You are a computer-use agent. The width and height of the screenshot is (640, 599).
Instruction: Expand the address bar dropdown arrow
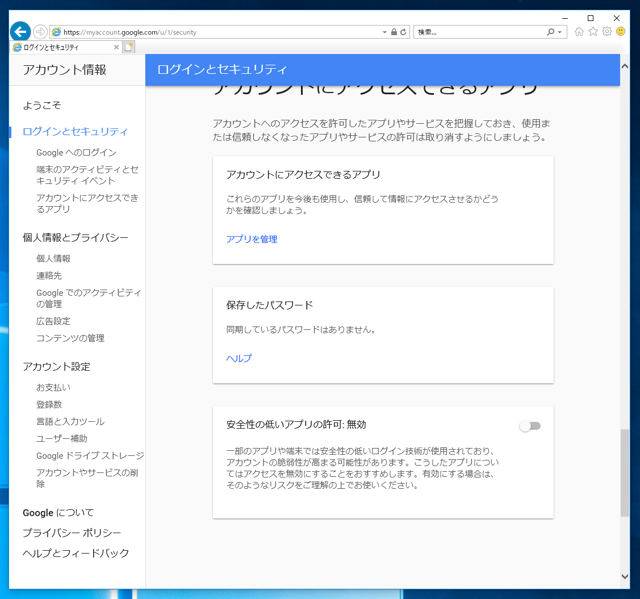click(x=384, y=32)
